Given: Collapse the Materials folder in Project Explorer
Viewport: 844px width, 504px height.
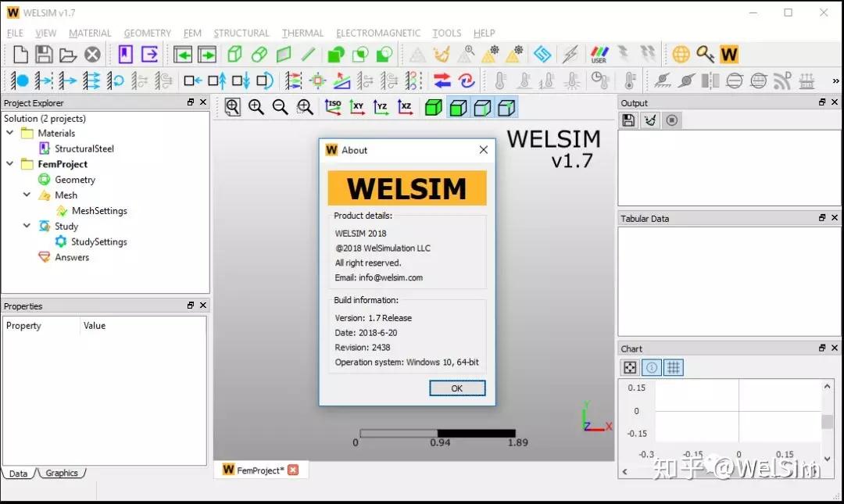Looking at the screenshot, I should (8, 133).
